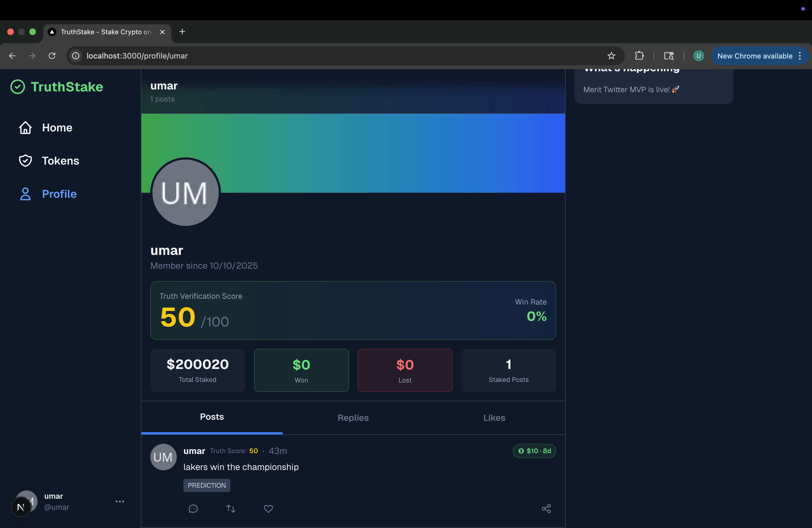Click the comment bubble icon on post
Screen dimensions: 812x528
(x=193, y=509)
